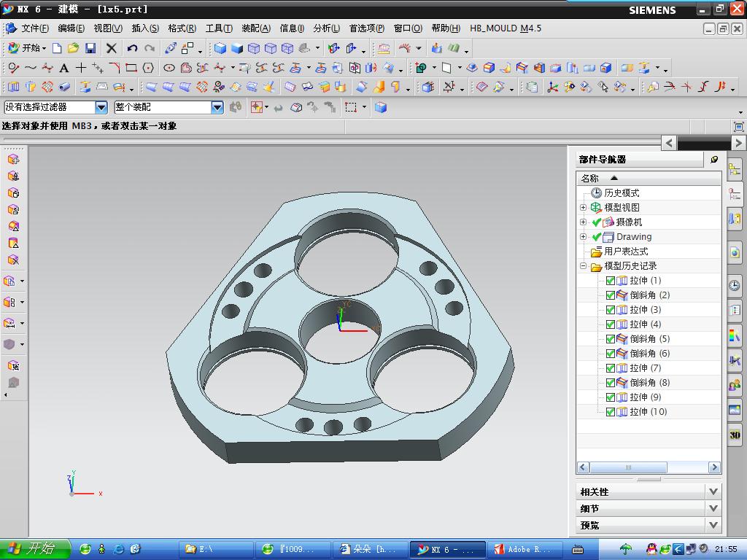
Task: Open the HB_MOULD M4.5 menu
Action: coord(506,28)
